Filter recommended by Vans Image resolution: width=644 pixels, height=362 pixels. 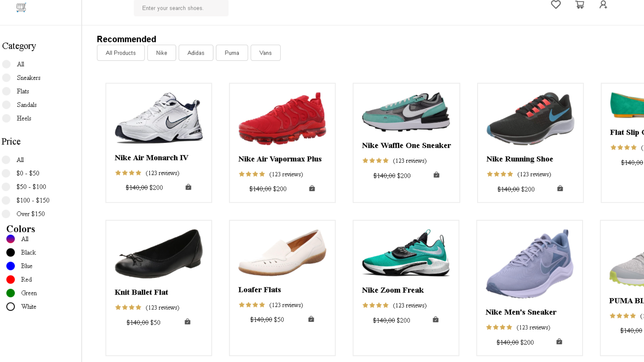pyautogui.click(x=266, y=53)
